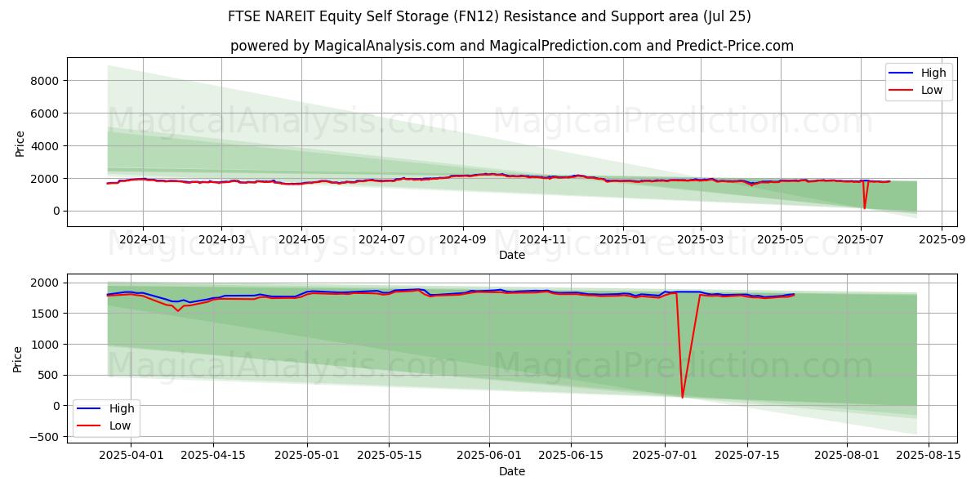Click the -500 y-axis label on bottom chart
This screenshot has width=980, height=490.
point(46,437)
